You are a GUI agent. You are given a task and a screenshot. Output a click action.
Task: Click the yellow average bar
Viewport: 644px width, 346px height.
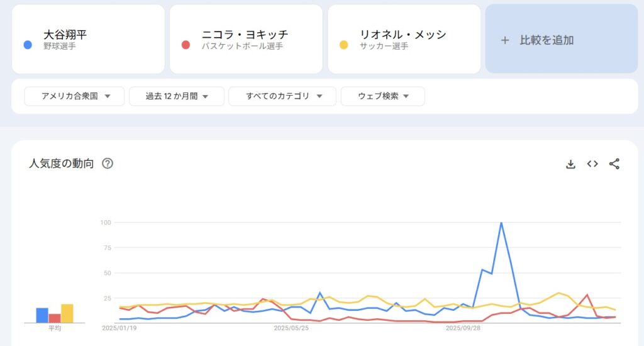(67, 313)
